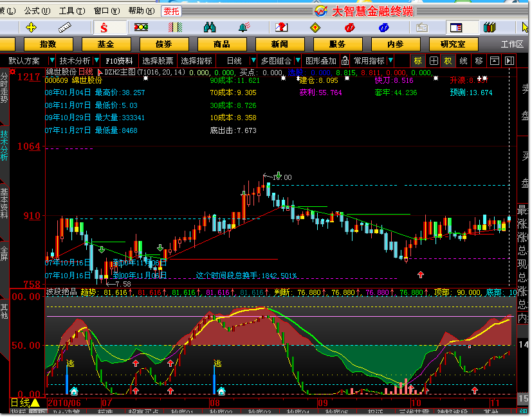Open the traffic light signal icon
Viewport: 532px width, 417px height.
(x=141, y=27)
